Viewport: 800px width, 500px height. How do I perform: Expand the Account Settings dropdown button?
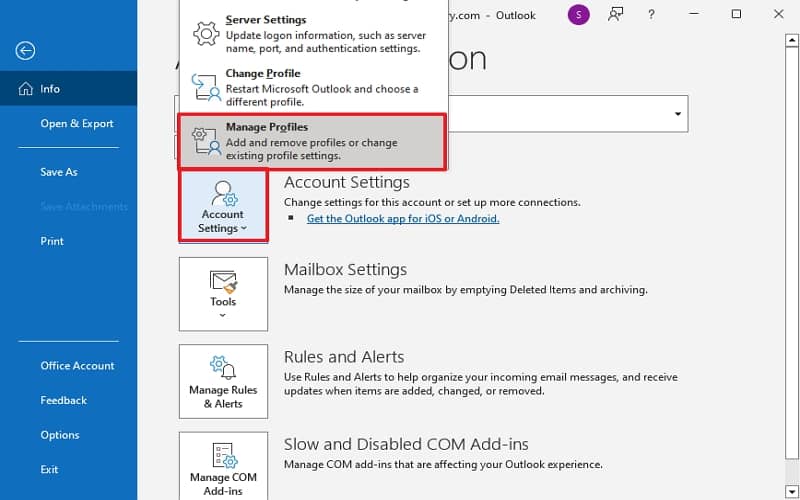tap(223, 206)
